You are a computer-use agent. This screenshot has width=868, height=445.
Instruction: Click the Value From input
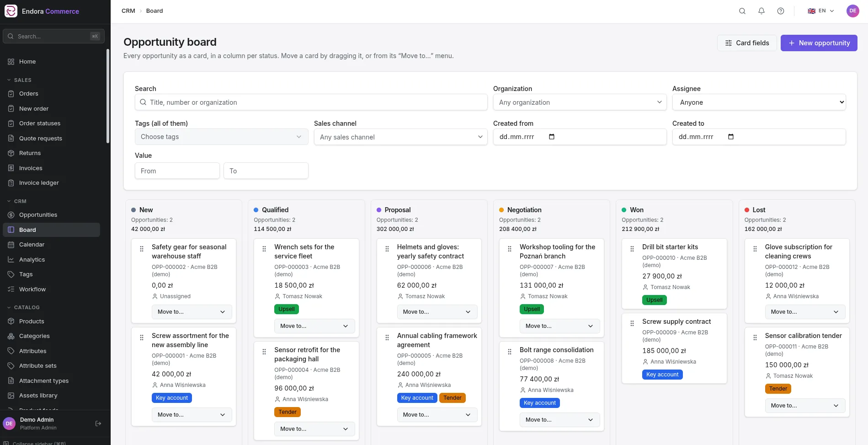click(x=177, y=171)
